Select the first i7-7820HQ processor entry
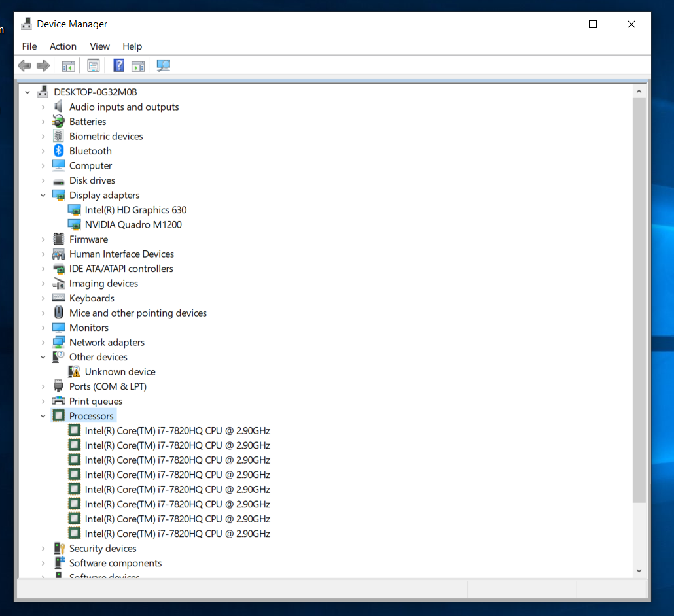Viewport: 674px width, 616px height. click(177, 430)
